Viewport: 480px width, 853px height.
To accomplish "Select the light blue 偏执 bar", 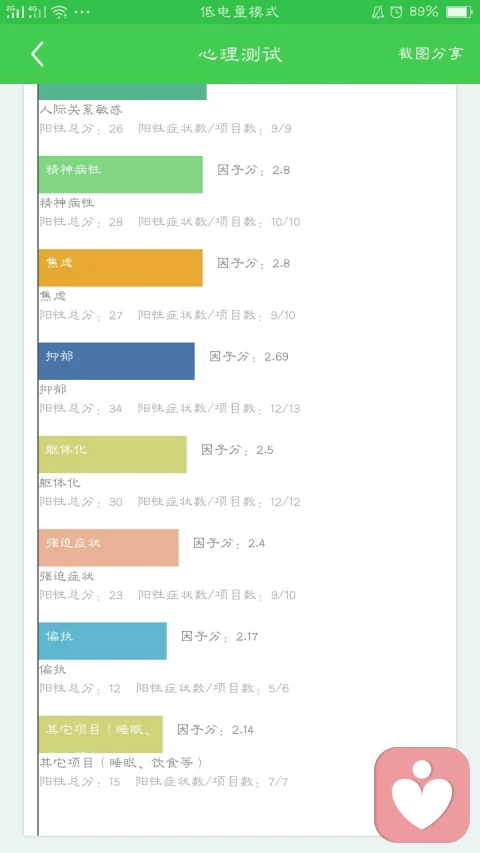I will point(102,641).
